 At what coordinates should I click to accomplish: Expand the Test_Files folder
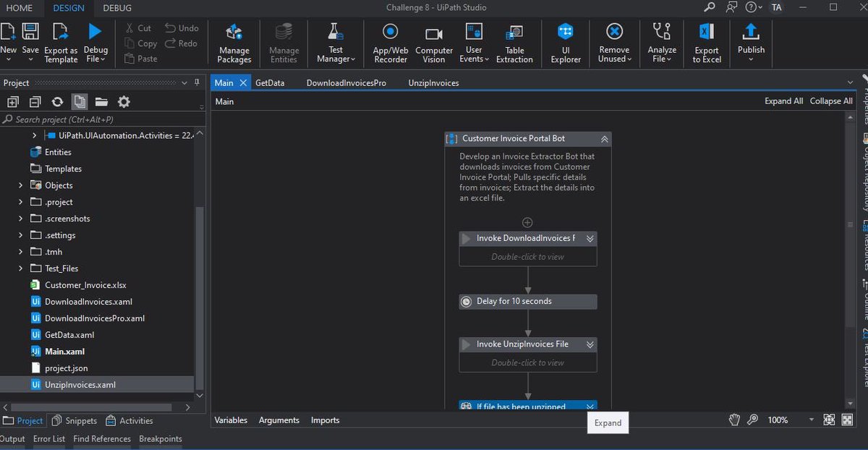pyautogui.click(x=21, y=268)
